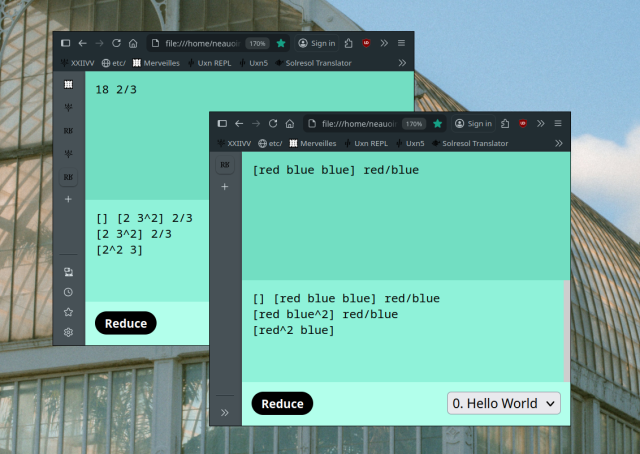Open the Hello World example dropdown

(504, 403)
